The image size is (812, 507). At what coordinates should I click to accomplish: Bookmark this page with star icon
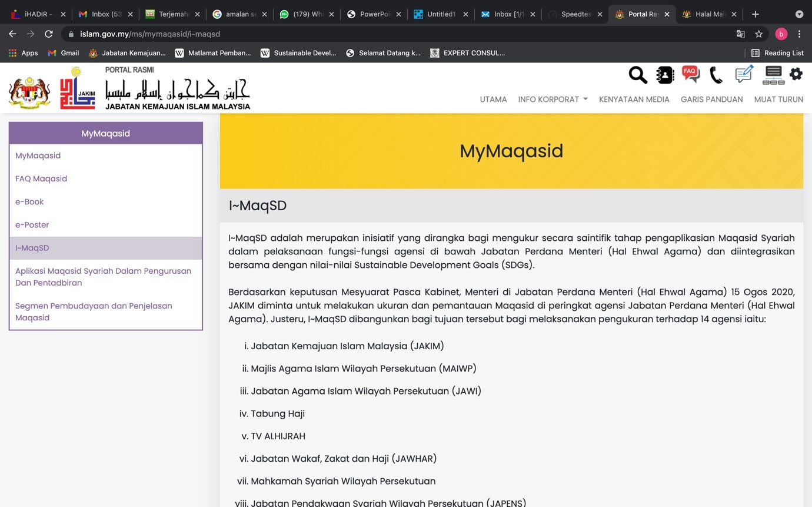click(759, 34)
